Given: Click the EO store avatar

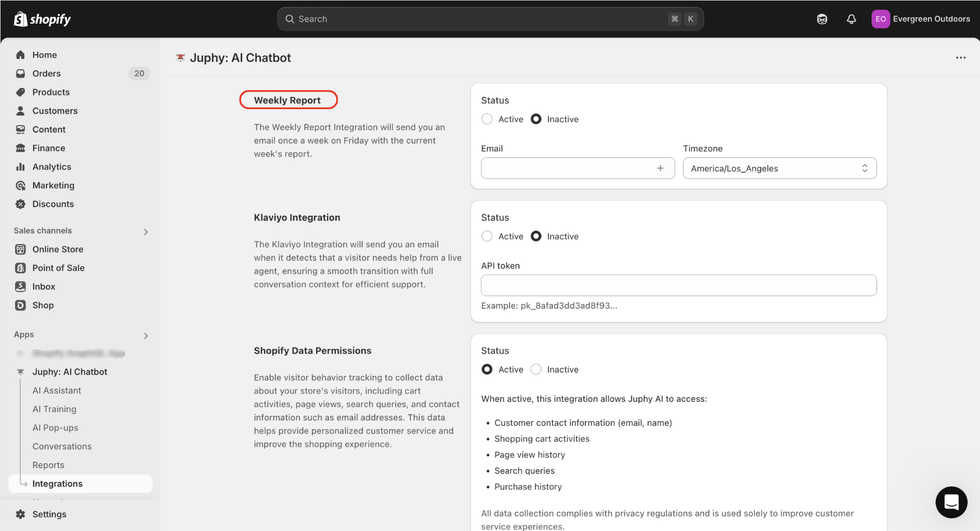Looking at the screenshot, I should [x=881, y=19].
